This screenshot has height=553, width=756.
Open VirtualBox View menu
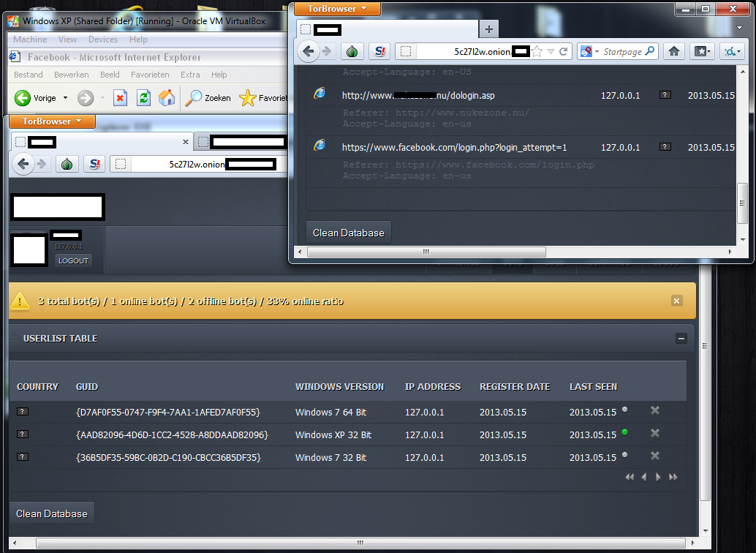(x=67, y=39)
